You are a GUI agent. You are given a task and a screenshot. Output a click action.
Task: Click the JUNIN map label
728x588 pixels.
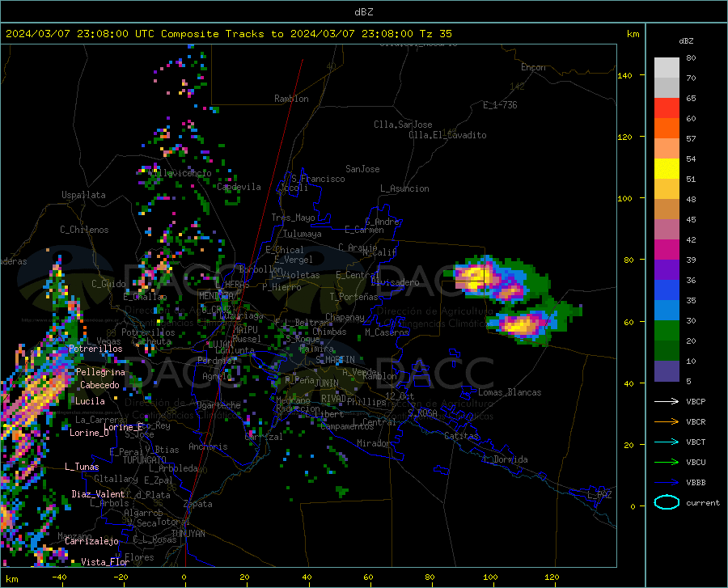tap(327, 383)
